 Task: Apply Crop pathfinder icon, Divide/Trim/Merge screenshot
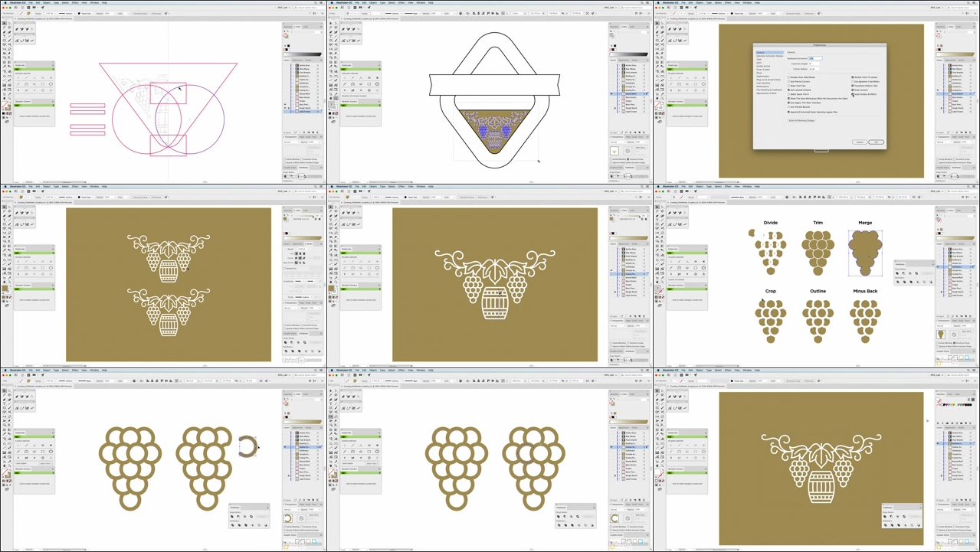pyautogui.click(x=917, y=282)
